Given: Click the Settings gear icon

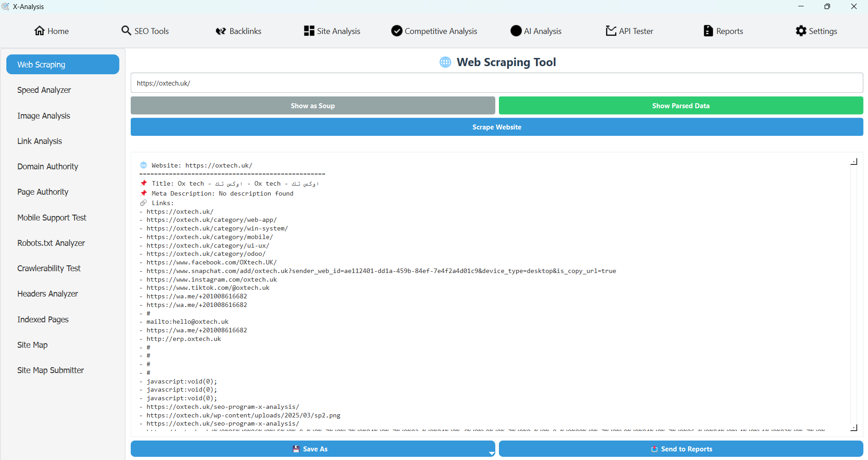Looking at the screenshot, I should 801,30.
